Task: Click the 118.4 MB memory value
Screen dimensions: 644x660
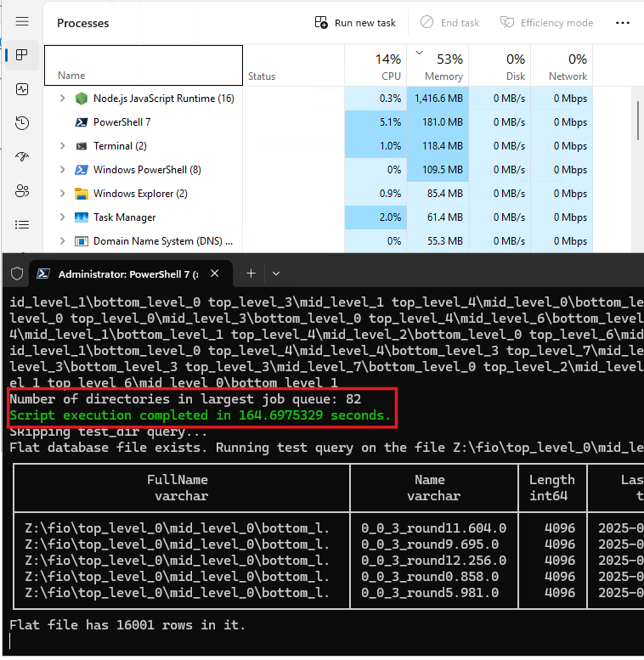Action: pyautogui.click(x=443, y=145)
